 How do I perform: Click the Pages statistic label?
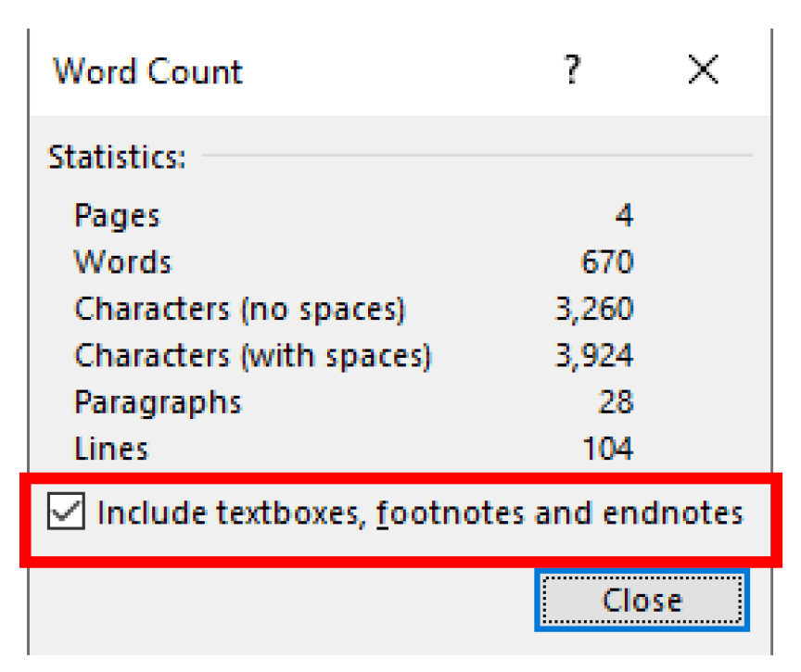coord(117,217)
